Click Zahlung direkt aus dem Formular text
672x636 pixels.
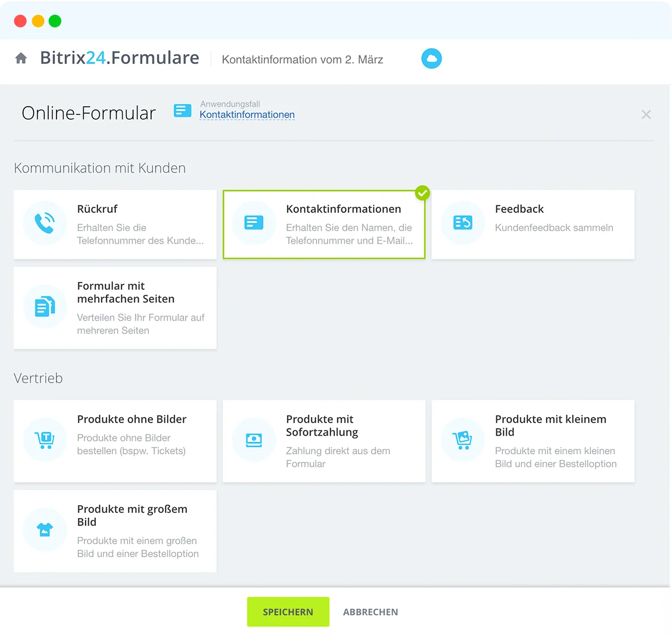click(338, 458)
